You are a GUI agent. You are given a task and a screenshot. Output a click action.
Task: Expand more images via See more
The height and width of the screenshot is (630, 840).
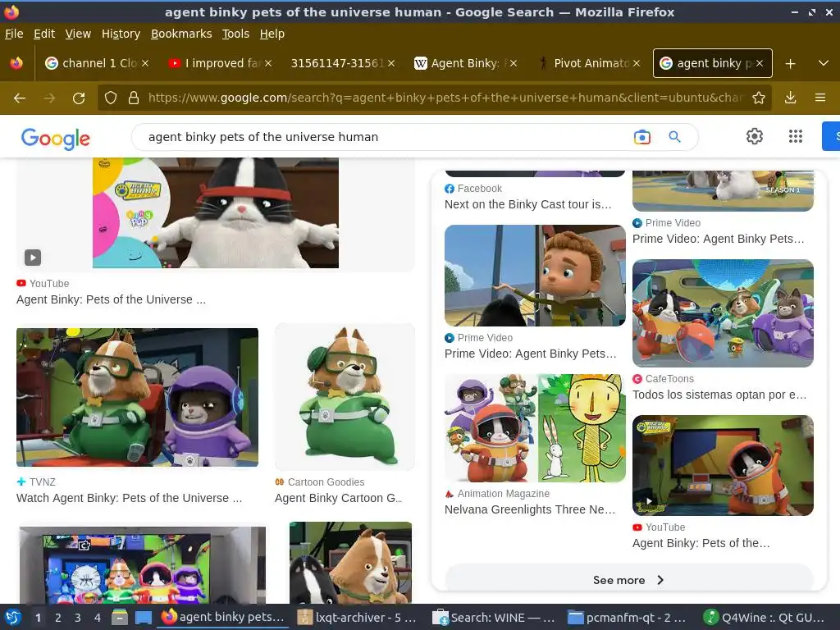click(629, 580)
